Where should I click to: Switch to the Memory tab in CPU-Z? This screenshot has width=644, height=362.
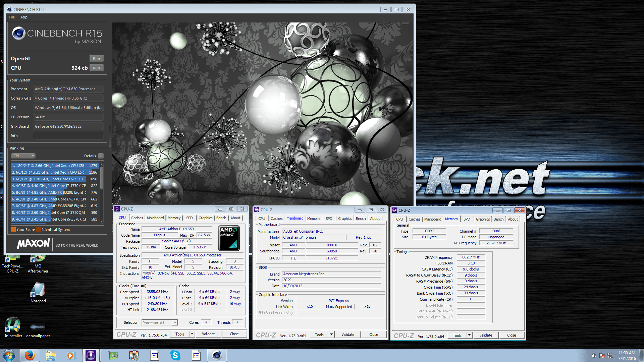(x=174, y=218)
